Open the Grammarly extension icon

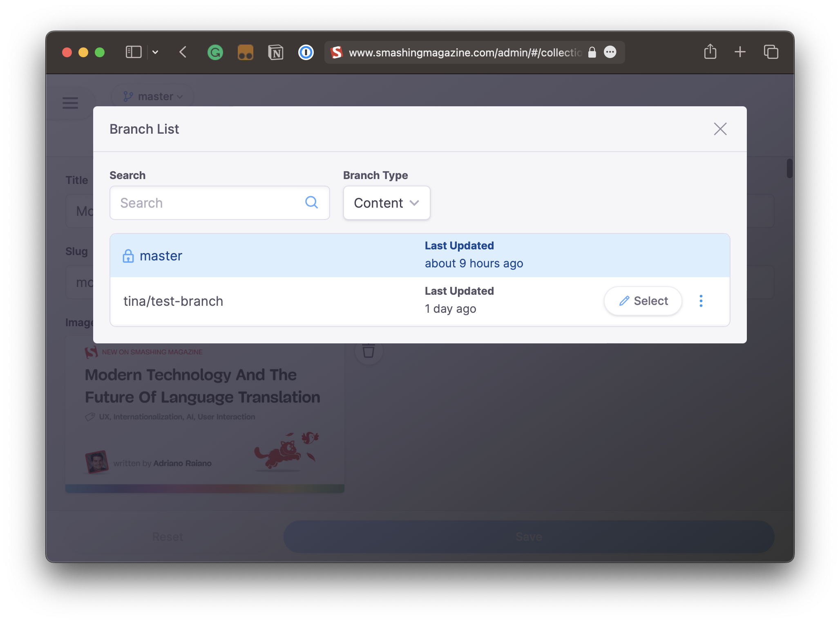click(x=215, y=52)
